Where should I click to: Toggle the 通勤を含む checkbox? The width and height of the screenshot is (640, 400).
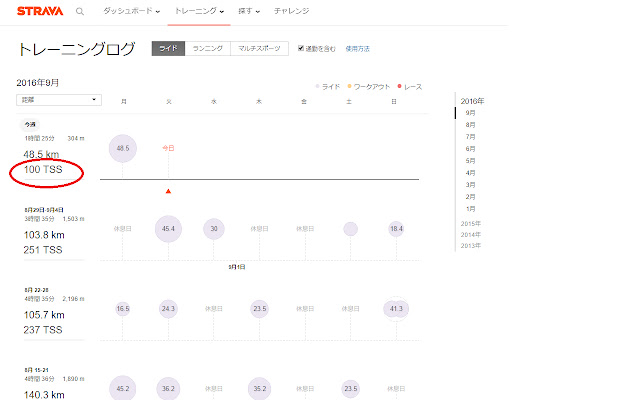click(x=301, y=48)
